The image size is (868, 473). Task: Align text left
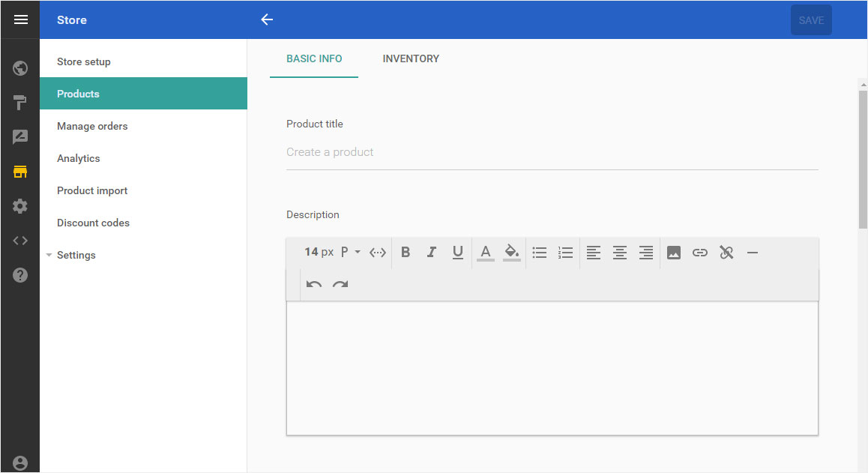point(594,253)
